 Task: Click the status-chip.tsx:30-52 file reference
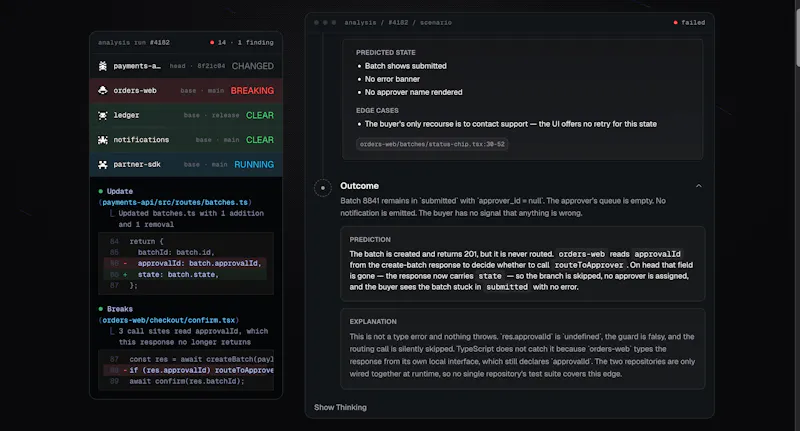(432, 144)
